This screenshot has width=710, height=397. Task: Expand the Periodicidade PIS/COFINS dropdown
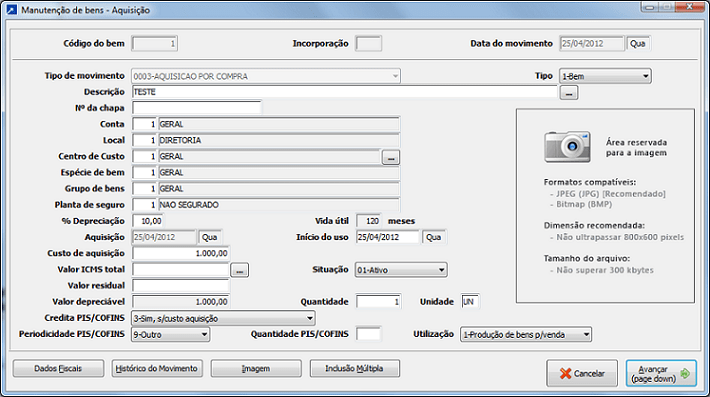click(x=170, y=335)
